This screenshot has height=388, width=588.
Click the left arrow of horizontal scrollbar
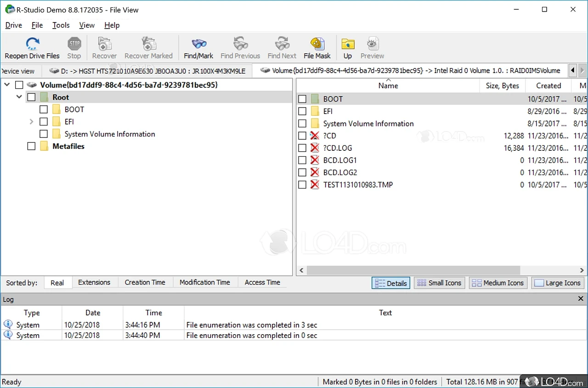(x=301, y=270)
